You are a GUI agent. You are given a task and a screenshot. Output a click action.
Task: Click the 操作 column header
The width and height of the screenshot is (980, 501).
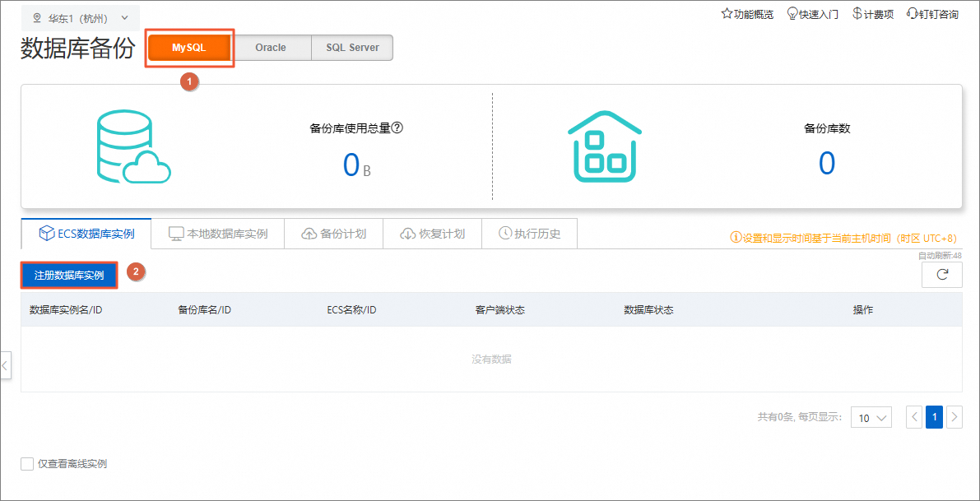(863, 310)
